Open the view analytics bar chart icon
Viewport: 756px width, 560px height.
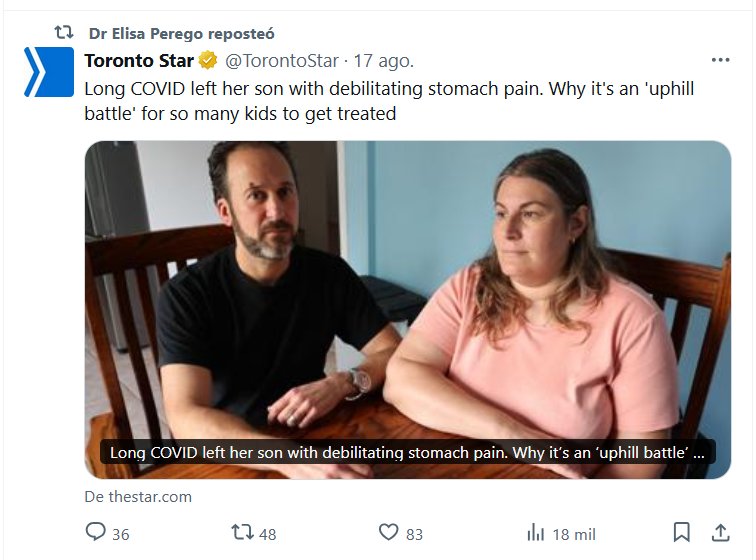535,532
